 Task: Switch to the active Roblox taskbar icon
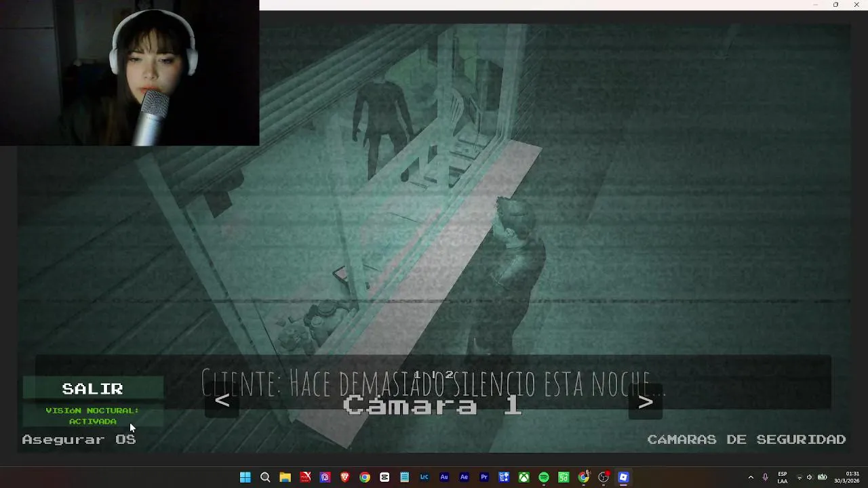(623, 477)
